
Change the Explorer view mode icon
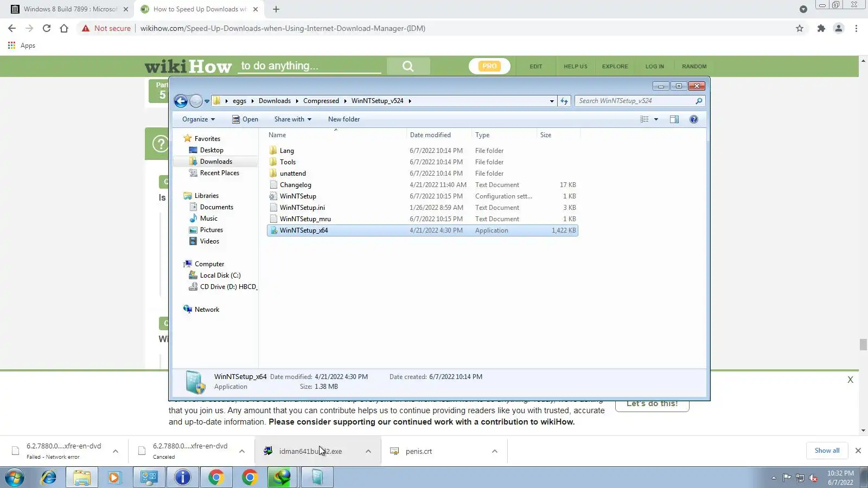coord(644,119)
